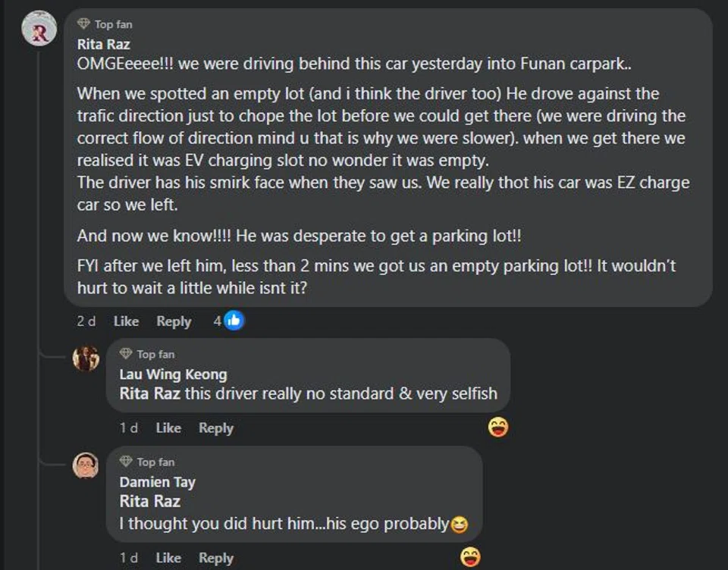Click the 2 d timestamp on Rita's comment
This screenshot has width=728, height=570.
86,321
